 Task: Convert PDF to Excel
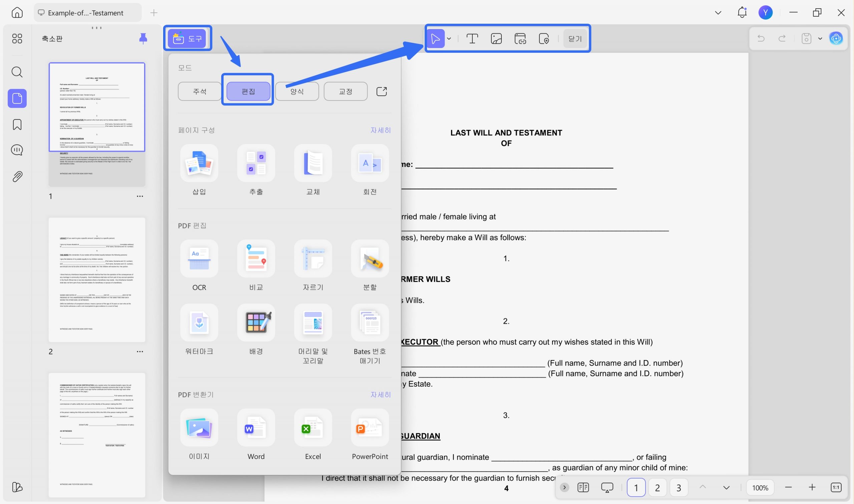point(313,435)
